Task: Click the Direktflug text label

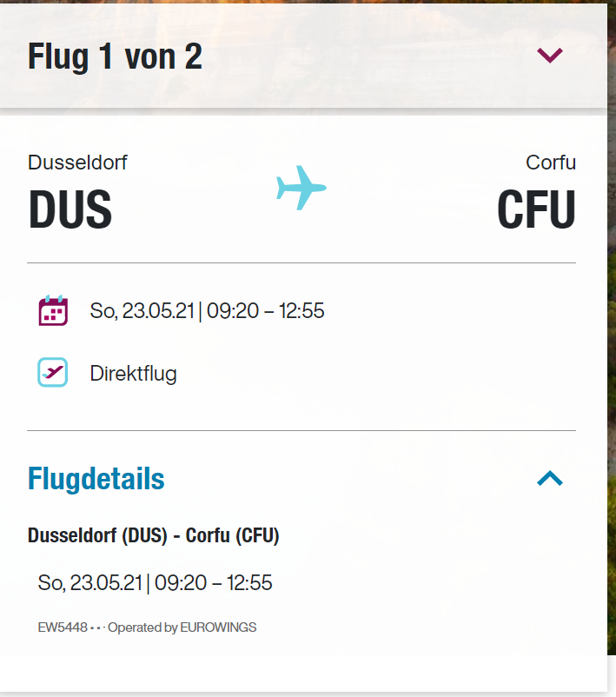Action: pyautogui.click(x=133, y=375)
